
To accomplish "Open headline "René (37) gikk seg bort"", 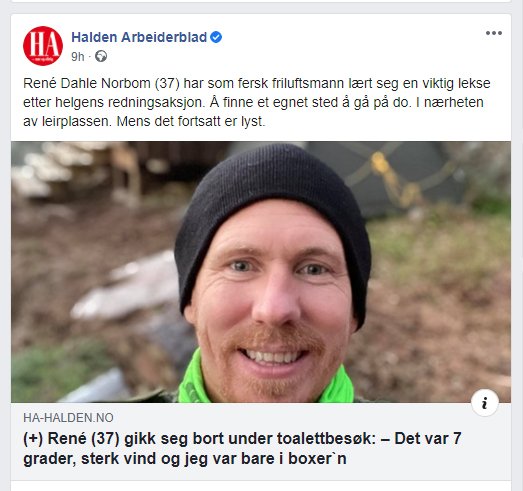I will point(242,449).
